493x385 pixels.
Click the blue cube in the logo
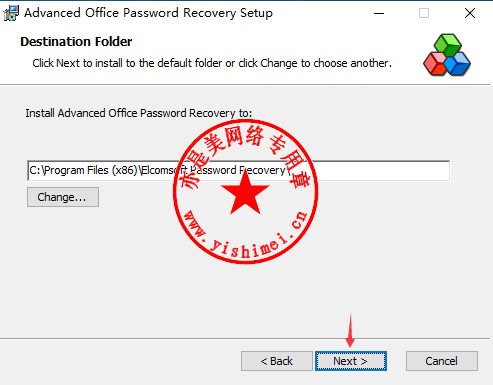pos(458,64)
